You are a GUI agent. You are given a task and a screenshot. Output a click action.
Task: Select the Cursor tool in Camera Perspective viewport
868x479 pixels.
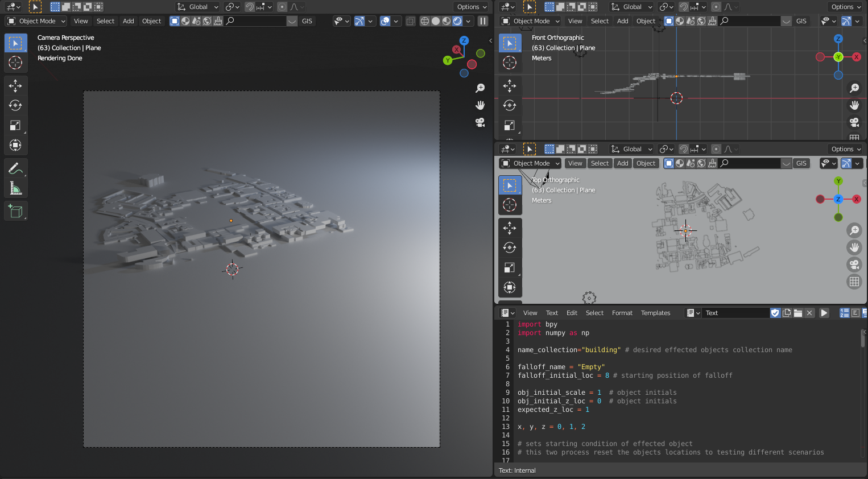point(15,63)
